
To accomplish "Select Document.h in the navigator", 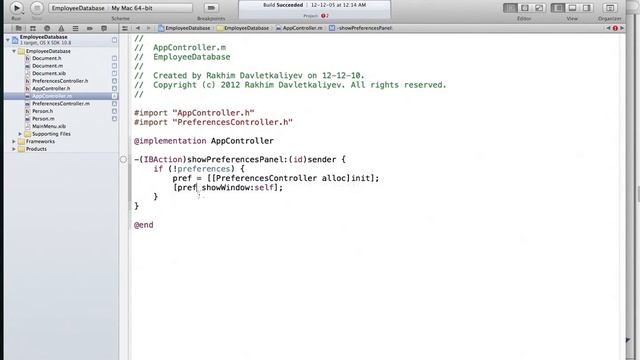I will pyautogui.click(x=47, y=58).
